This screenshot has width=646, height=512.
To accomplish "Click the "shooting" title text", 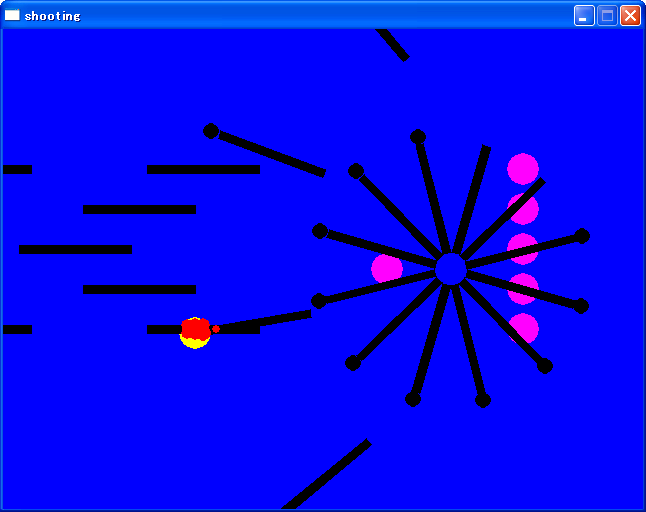I will 52,16.
